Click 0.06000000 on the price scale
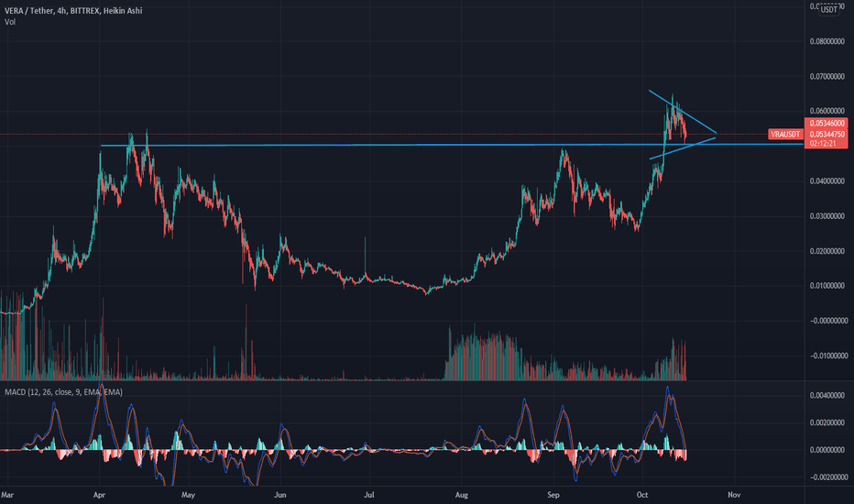This screenshot has width=854, height=504. [827, 111]
